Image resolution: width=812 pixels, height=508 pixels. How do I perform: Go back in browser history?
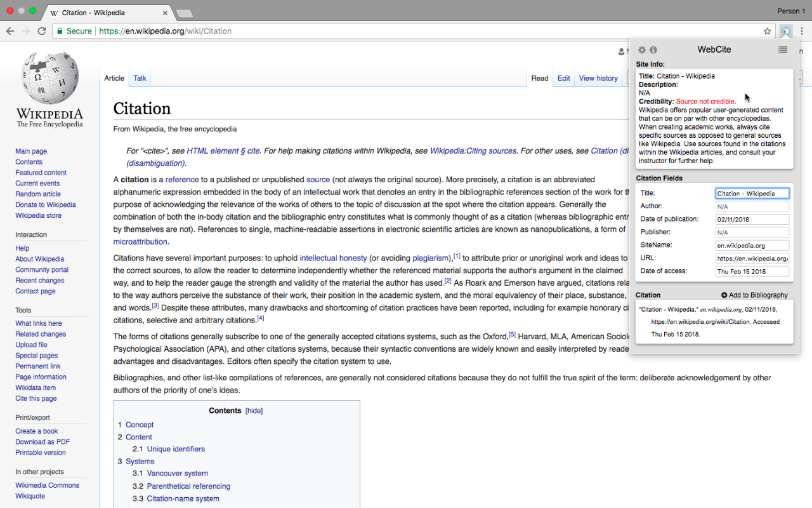[10, 31]
